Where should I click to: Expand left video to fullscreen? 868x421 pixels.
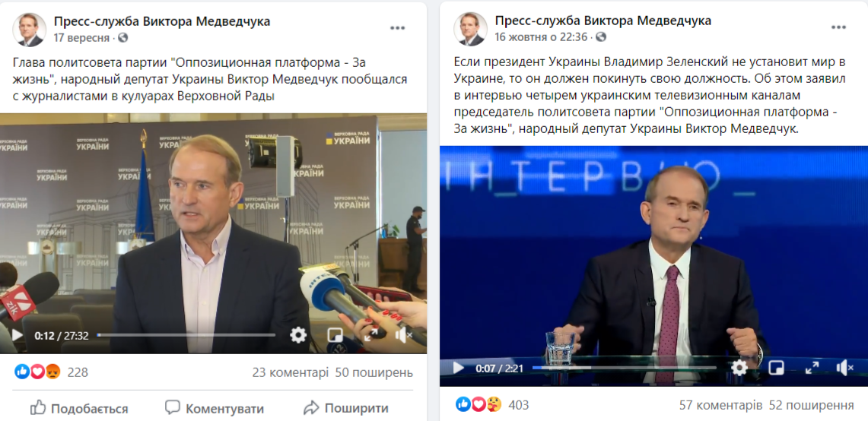click(371, 334)
